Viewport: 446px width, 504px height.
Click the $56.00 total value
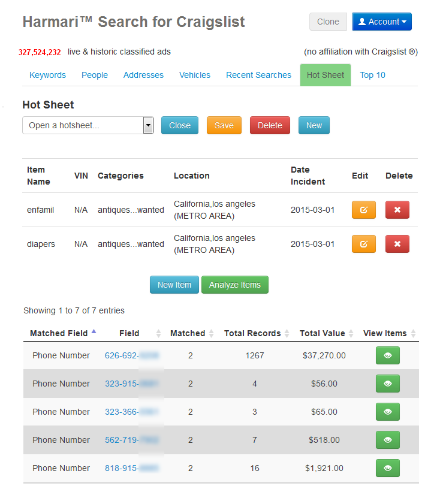coord(324,384)
